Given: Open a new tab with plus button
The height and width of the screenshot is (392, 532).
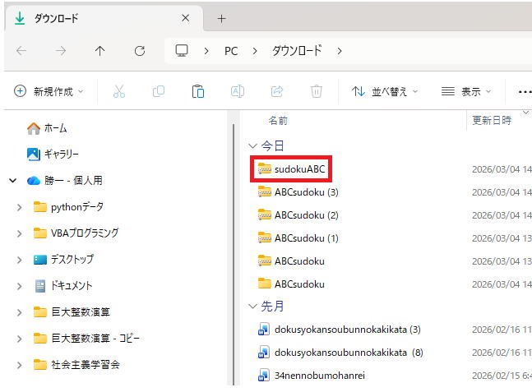Looking at the screenshot, I should 221,18.
